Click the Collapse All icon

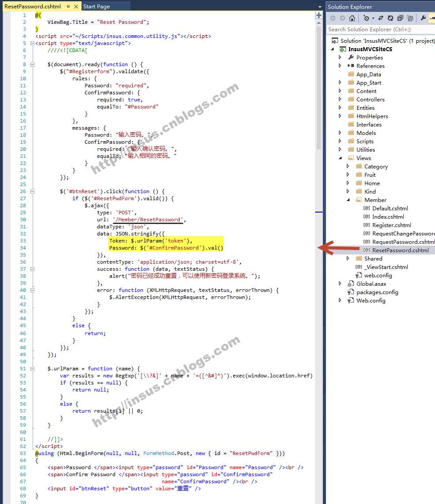pos(400,19)
